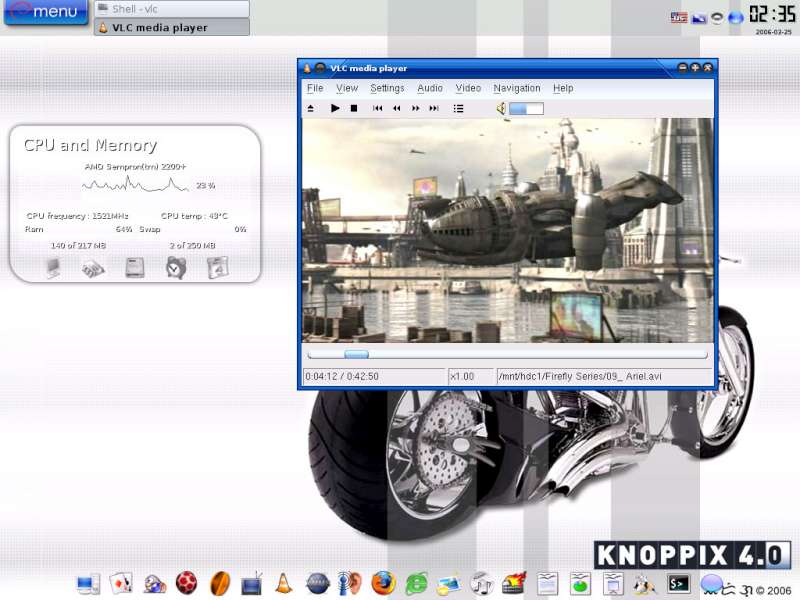Launch the TV icon in dock
The image size is (800, 600).
point(252,584)
